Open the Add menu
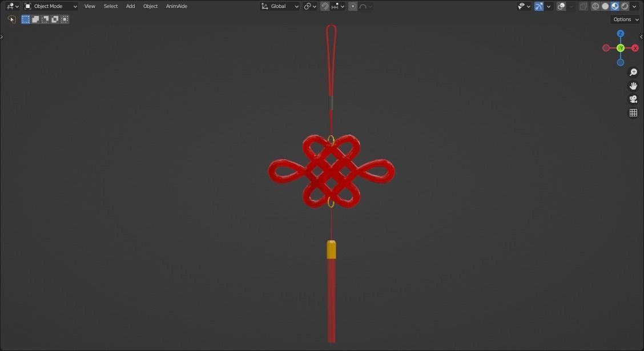Viewport: 644px width, 351px height. coord(130,6)
